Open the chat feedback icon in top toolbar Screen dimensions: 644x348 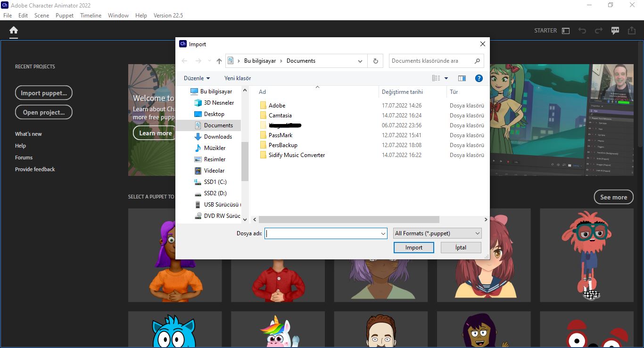coord(615,31)
